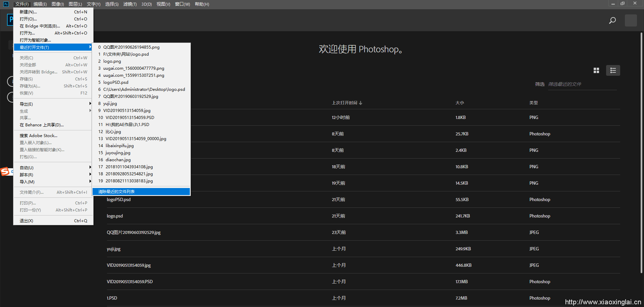
Task: Click the vertical scrollbar on right
Action: (641, 152)
